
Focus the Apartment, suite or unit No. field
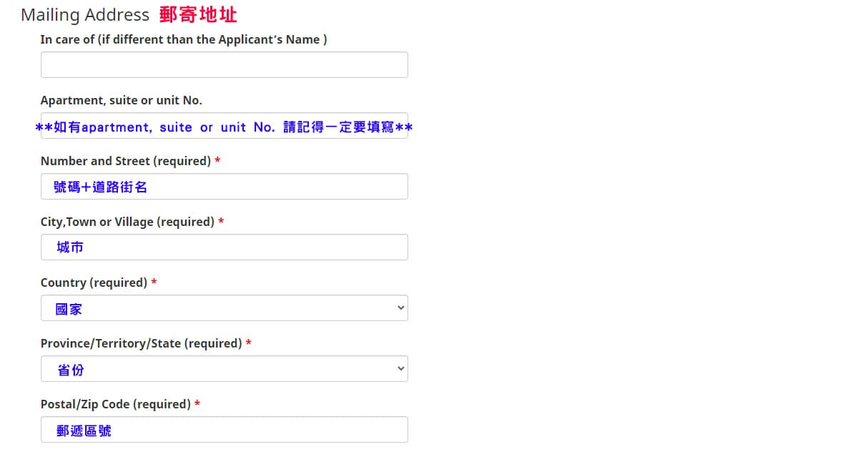(x=224, y=125)
